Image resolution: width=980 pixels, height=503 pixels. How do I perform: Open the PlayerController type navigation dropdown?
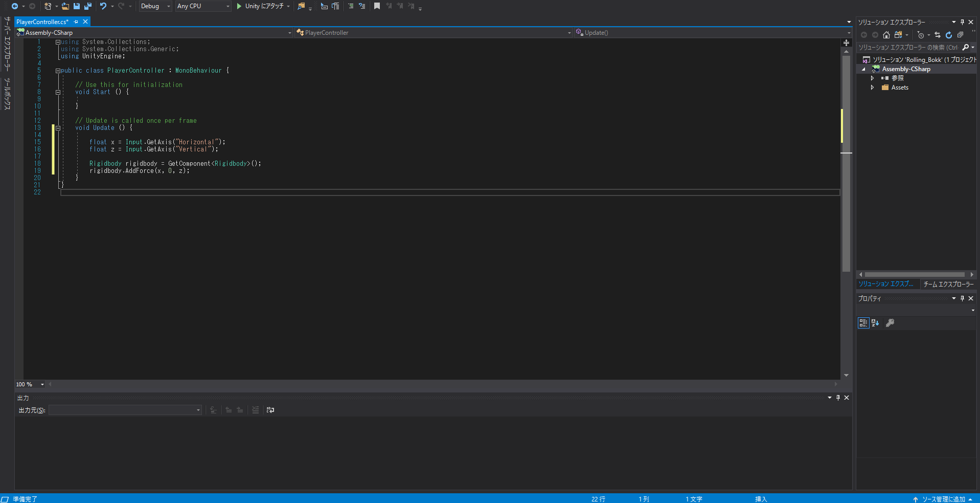click(x=434, y=33)
